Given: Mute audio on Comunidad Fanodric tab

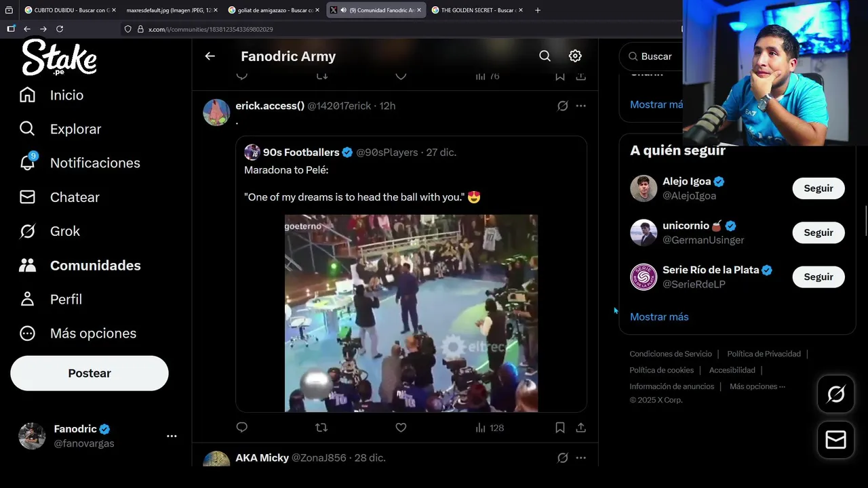Looking at the screenshot, I should click(x=344, y=10).
